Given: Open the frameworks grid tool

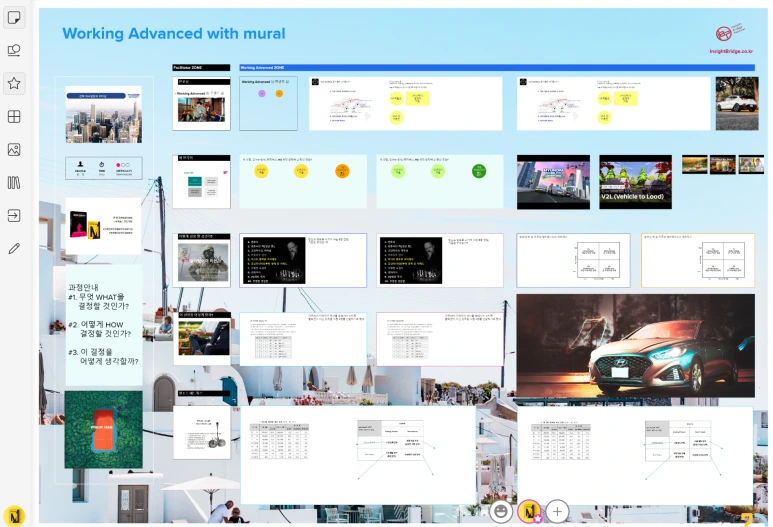Looking at the screenshot, I should [14, 117].
